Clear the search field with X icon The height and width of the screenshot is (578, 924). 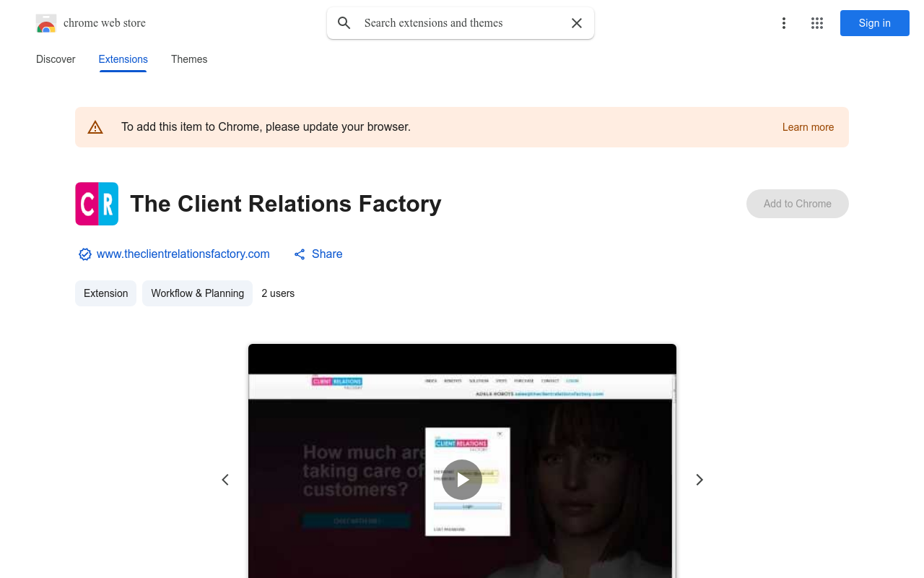click(577, 23)
